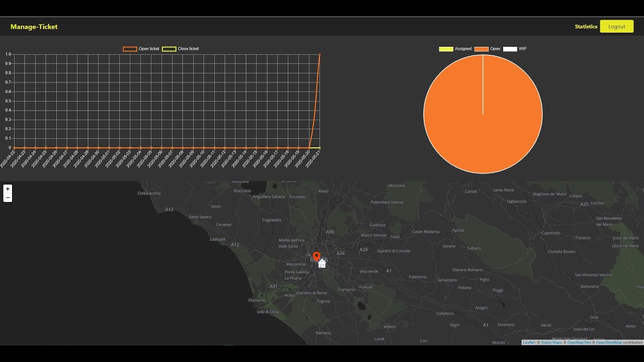Click the Anagni label on map
This screenshot has width=644, height=362.
click(x=481, y=308)
